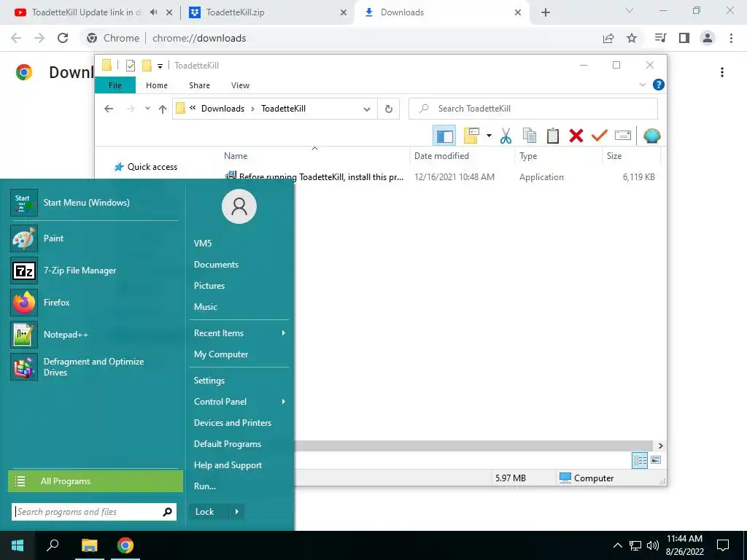This screenshot has height=560, width=747.
Task: Expand Control Panel submenu
Action: tap(284, 402)
